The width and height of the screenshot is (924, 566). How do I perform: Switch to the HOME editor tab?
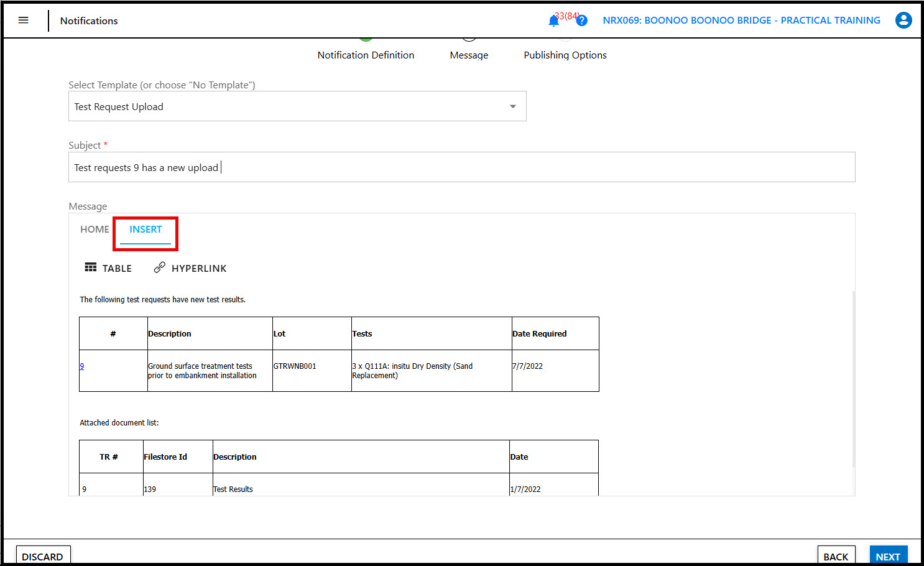coord(95,230)
